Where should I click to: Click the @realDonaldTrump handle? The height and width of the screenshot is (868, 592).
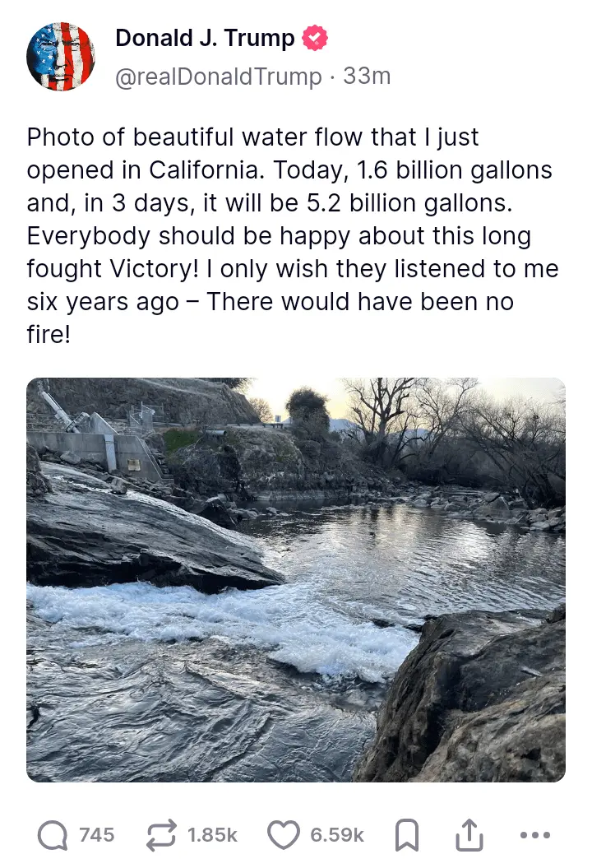[x=218, y=77]
